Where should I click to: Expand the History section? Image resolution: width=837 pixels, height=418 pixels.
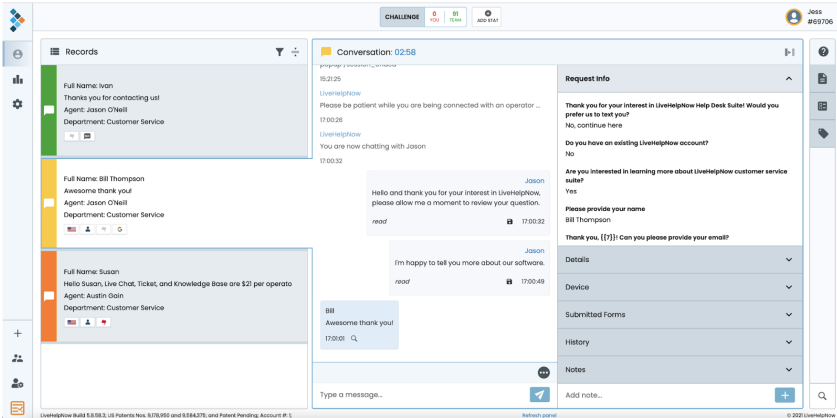pyautogui.click(x=788, y=342)
